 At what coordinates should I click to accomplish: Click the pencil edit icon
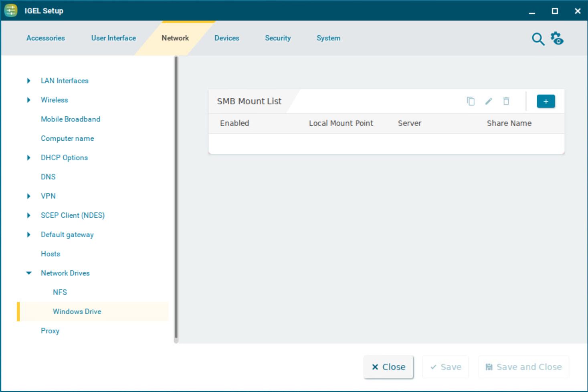point(488,101)
